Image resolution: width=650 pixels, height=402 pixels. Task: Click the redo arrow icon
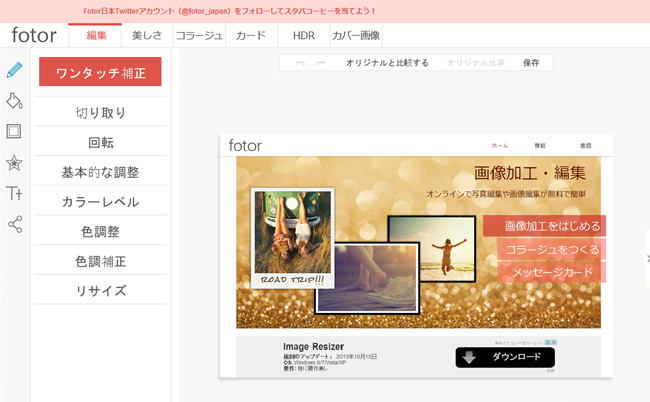click(320, 63)
